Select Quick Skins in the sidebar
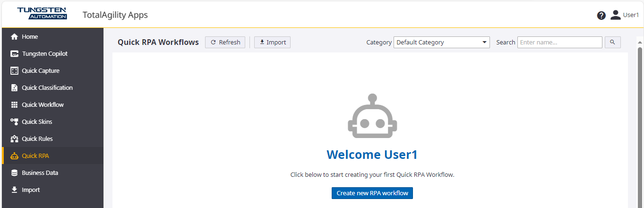644x208 pixels. [x=52, y=122]
